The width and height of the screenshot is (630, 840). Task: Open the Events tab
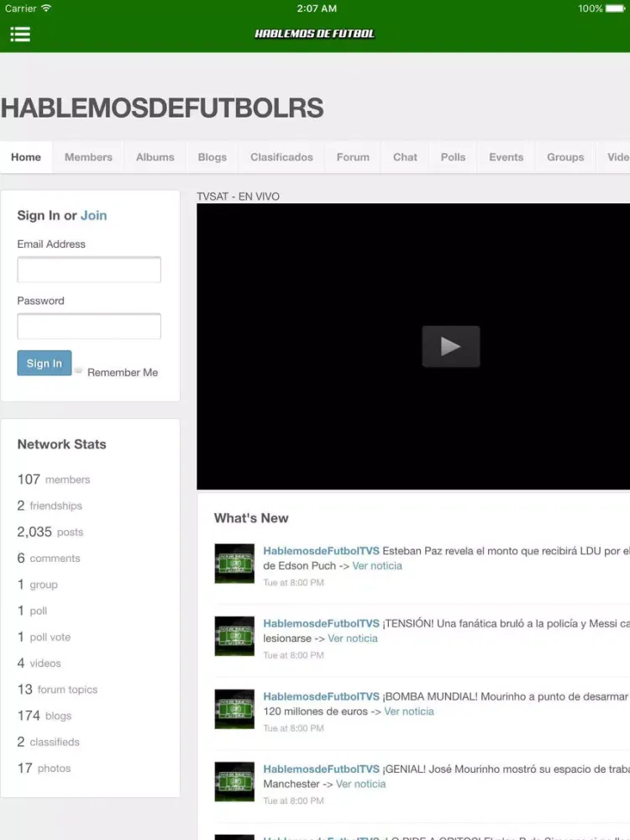506,157
